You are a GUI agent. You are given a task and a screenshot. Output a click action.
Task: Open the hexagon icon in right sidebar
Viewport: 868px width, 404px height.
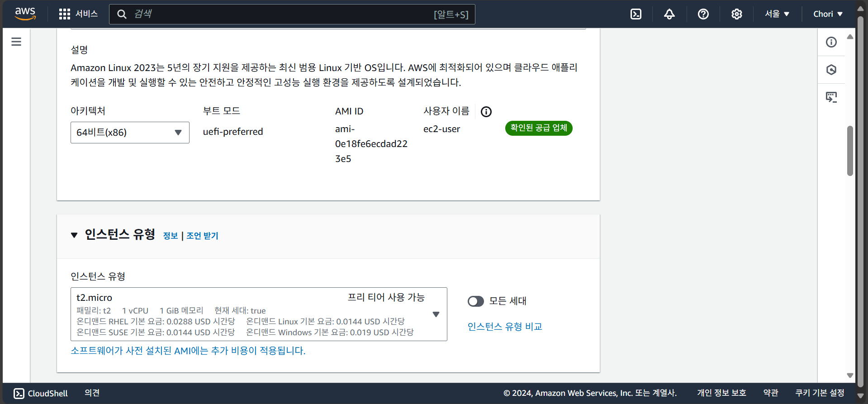[831, 70]
